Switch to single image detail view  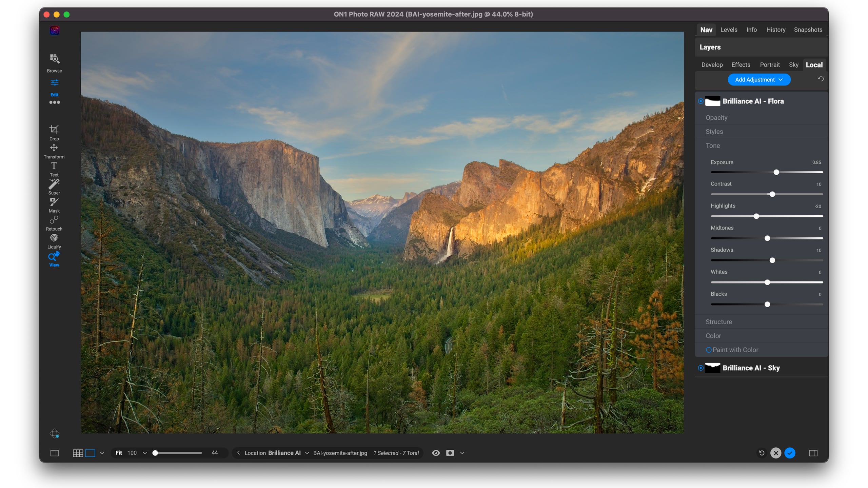[x=90, y=453]
